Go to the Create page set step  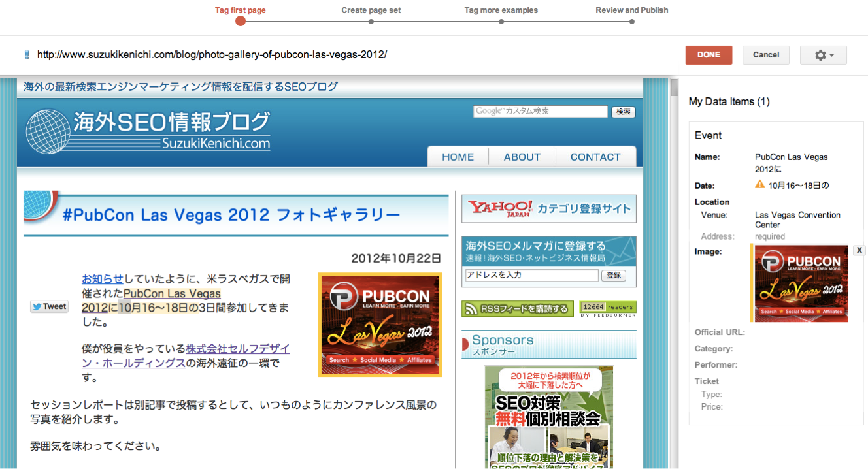pos(371,15)
